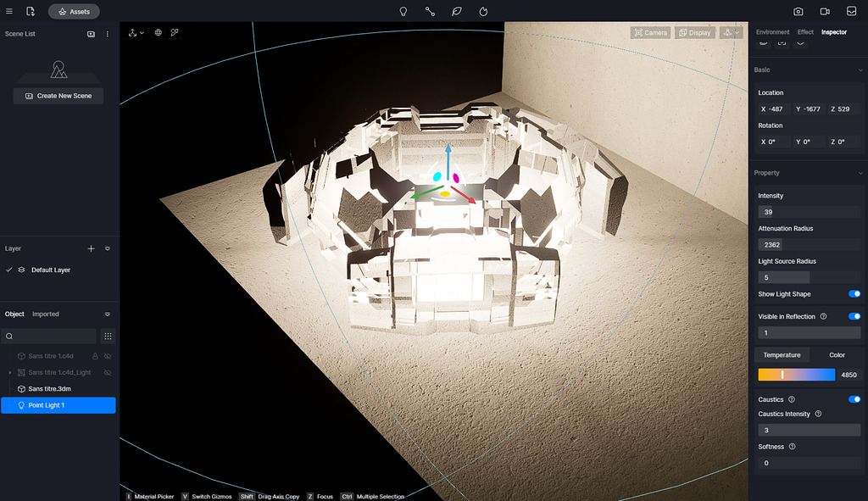
Task: Disable the Show Light Shape toggle
Action: pos(854,293)
